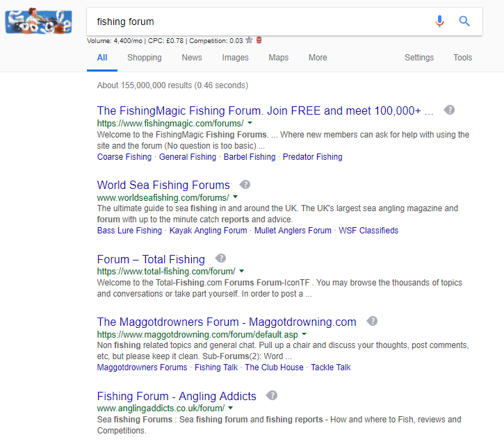The width and height of the screenshot is (504, 446).
Task: Switch to the Images tab
Action: (x=235, y=58)
